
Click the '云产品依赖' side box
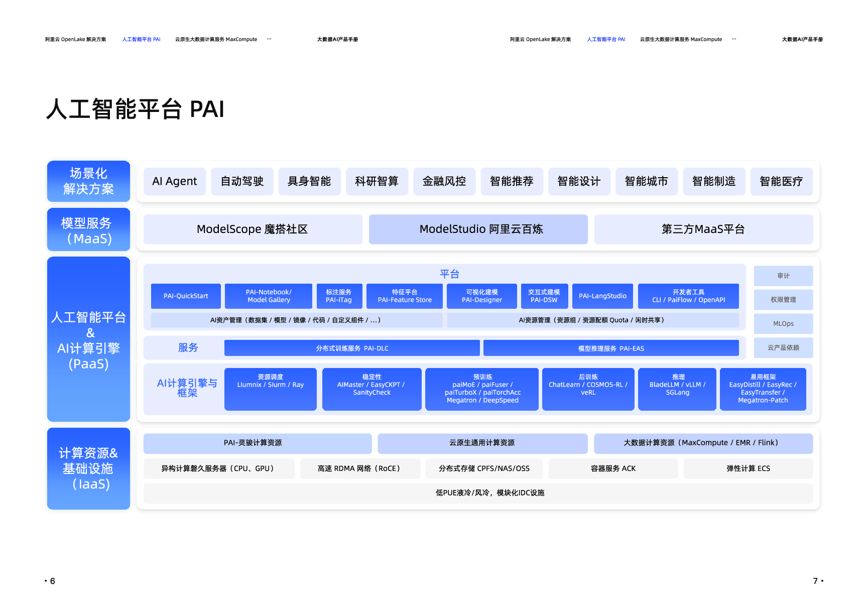point(783,348)
